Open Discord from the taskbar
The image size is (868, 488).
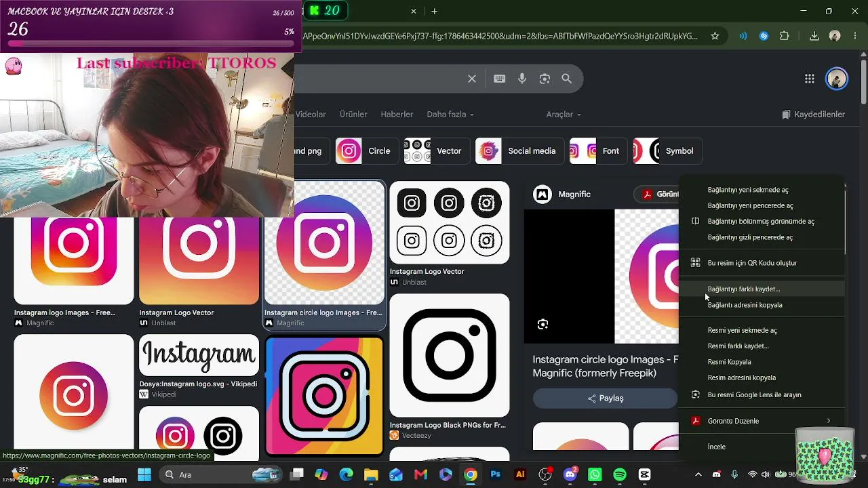click(570, 474)
